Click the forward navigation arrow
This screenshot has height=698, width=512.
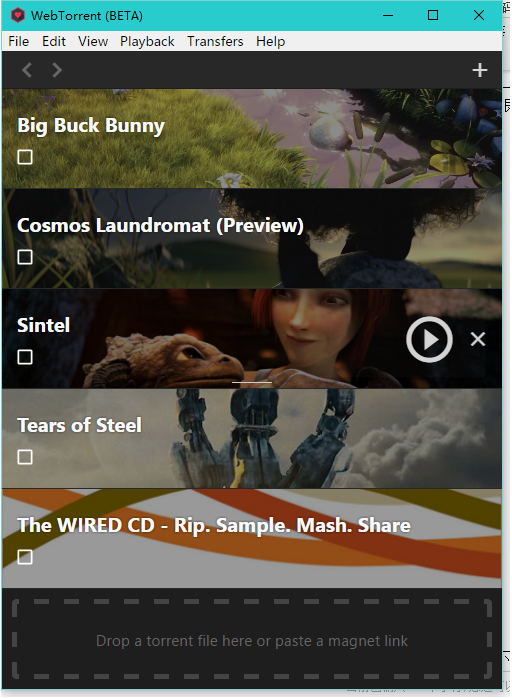pos(57,70)
